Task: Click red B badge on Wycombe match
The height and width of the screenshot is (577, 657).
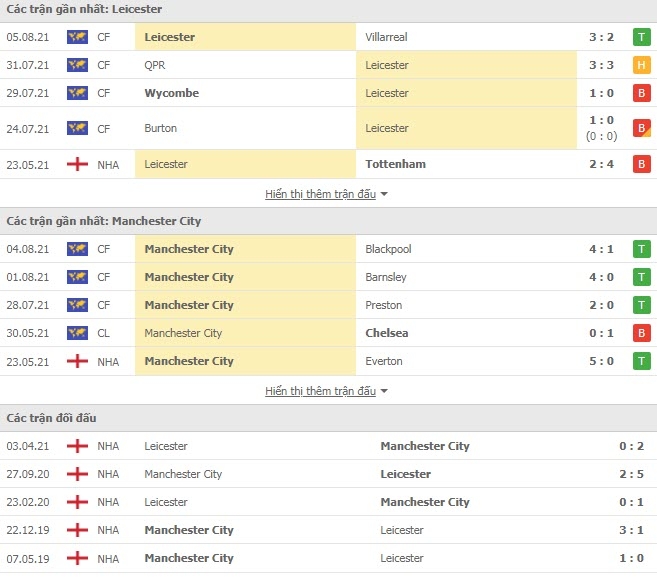Action: tap(641, 93)
